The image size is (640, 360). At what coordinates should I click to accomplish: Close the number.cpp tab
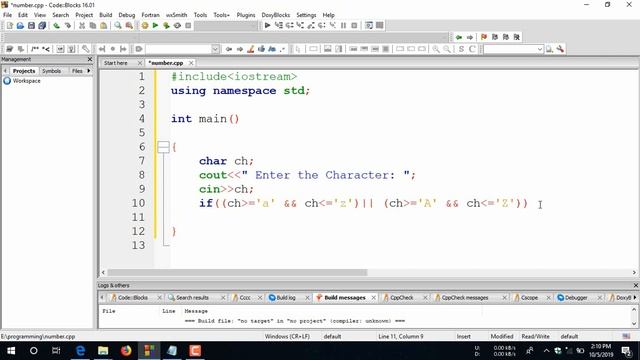point(191,63)
